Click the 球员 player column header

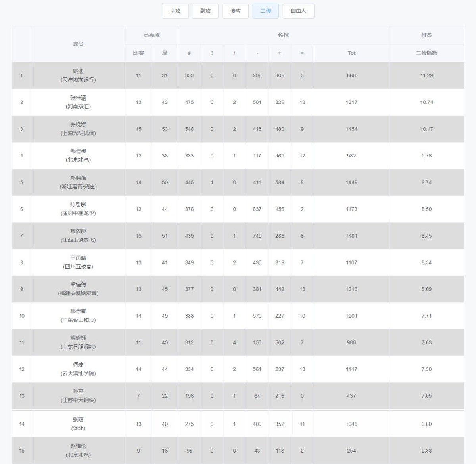click(x=78, y=44)
